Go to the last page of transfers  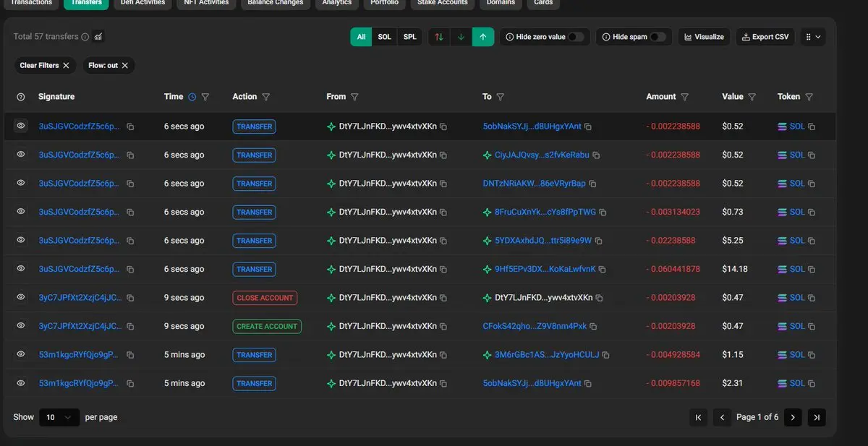tap(816, 417)
